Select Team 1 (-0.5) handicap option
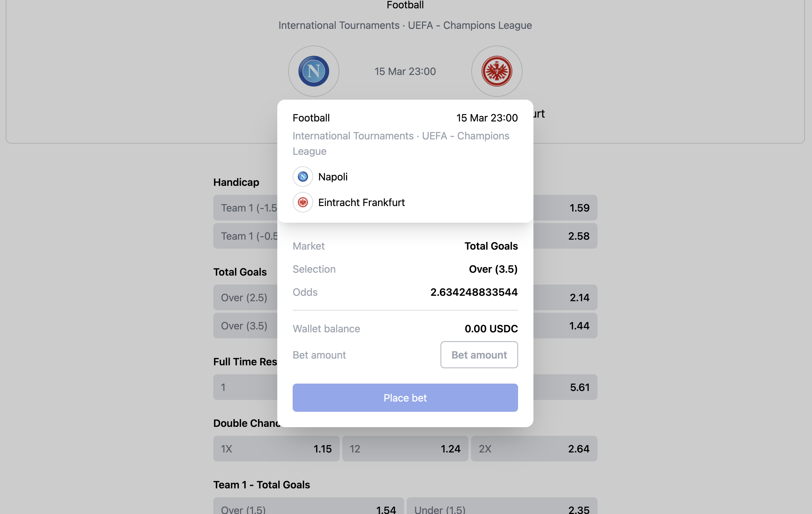Viewport: 812px width, 514px height. pos(245,236)
